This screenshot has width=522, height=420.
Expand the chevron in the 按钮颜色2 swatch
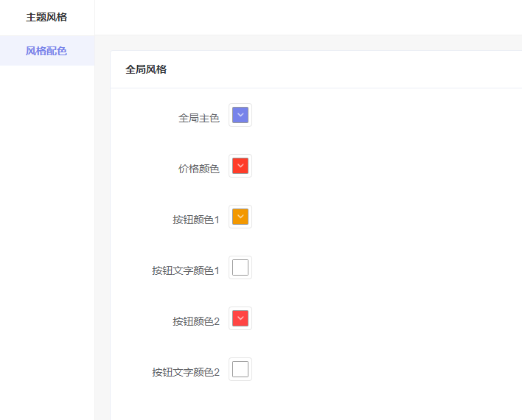240,318
